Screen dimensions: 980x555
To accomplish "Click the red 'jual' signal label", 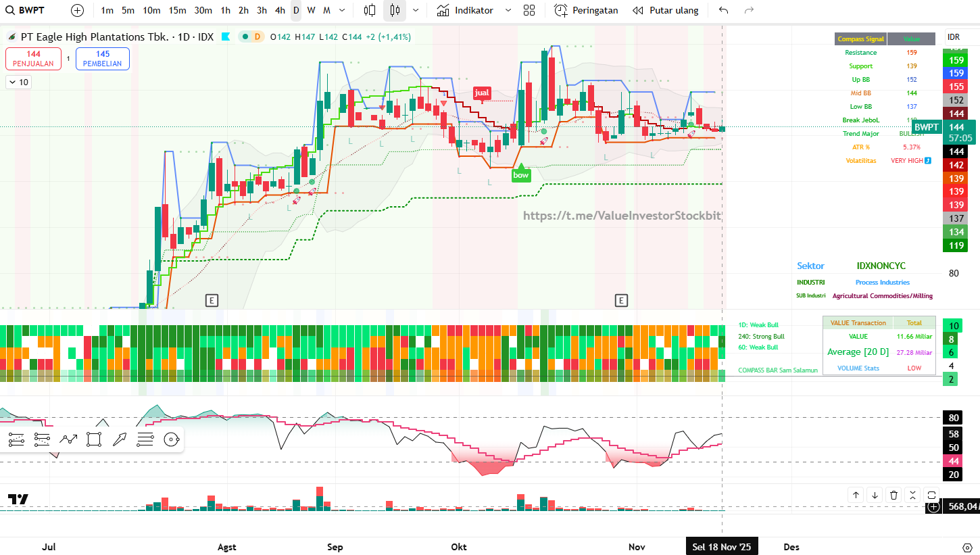I will [x=482, y=93].
